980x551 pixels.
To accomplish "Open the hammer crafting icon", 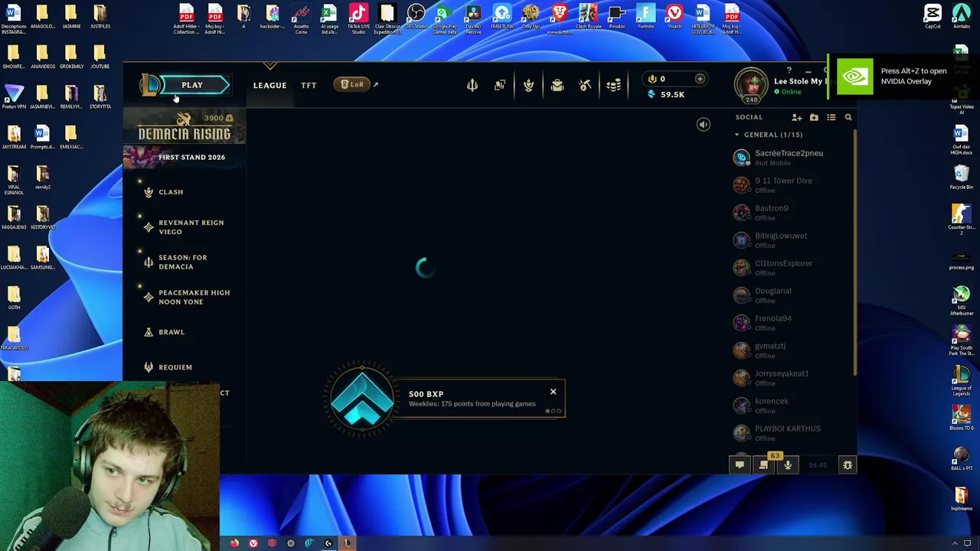I will point(585,86).
